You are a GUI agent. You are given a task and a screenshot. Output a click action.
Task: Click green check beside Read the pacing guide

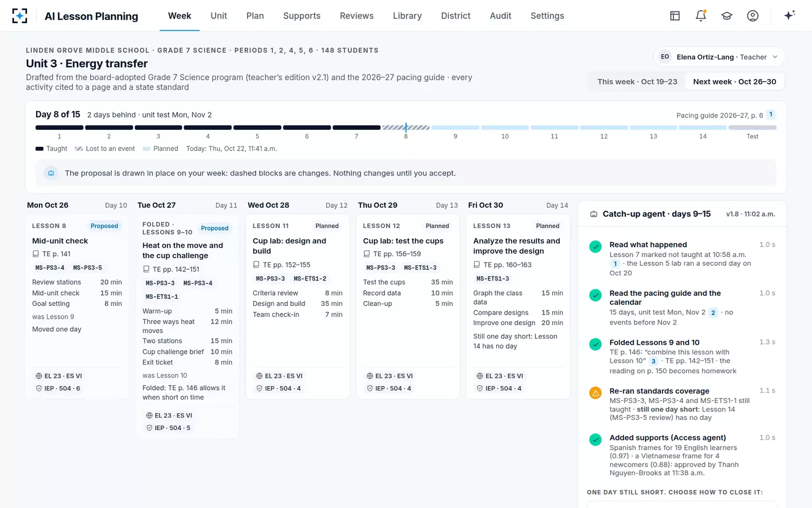pos(595,295)
